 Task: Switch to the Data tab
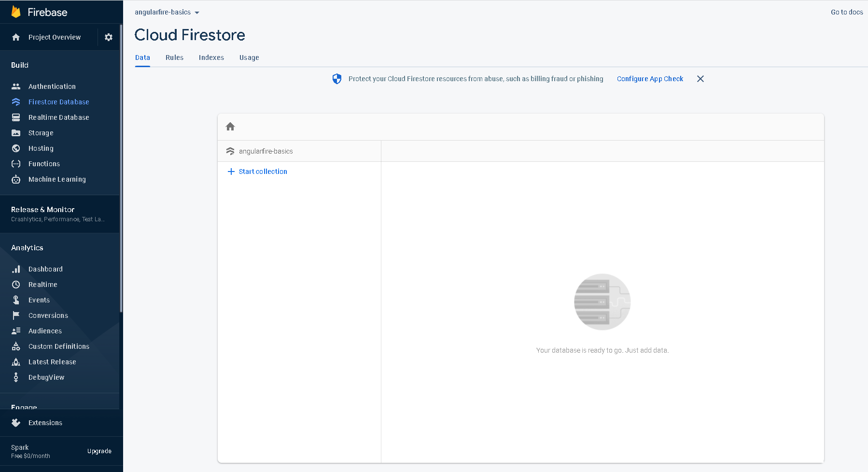tap(142, 57)
